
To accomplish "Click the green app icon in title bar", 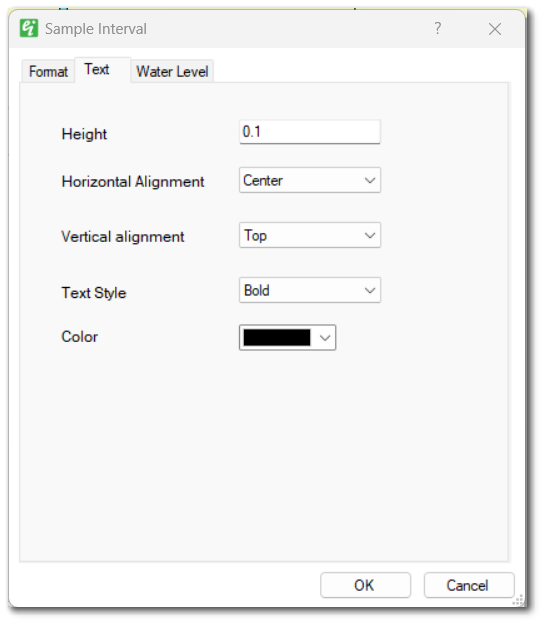I will [x=29, y=28].
